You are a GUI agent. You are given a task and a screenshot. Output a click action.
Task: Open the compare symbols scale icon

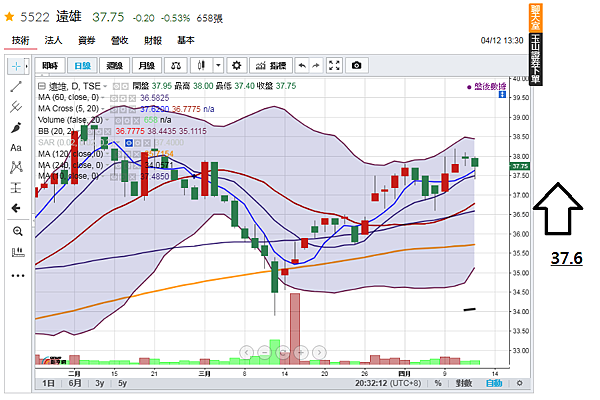(x=176, y=65)
